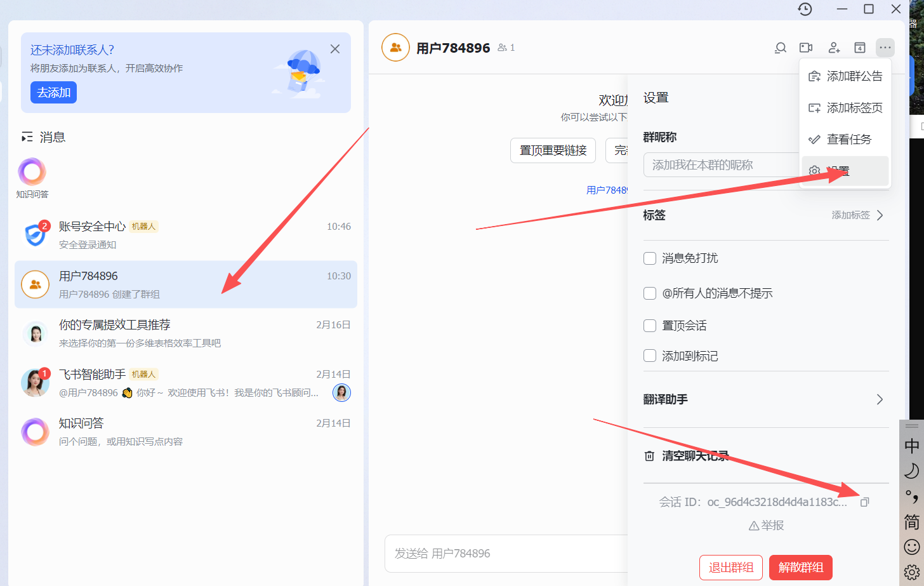Expand the 翻译助手 row
Viewport: 924px width, 586px height.
(x=766, y=399)
